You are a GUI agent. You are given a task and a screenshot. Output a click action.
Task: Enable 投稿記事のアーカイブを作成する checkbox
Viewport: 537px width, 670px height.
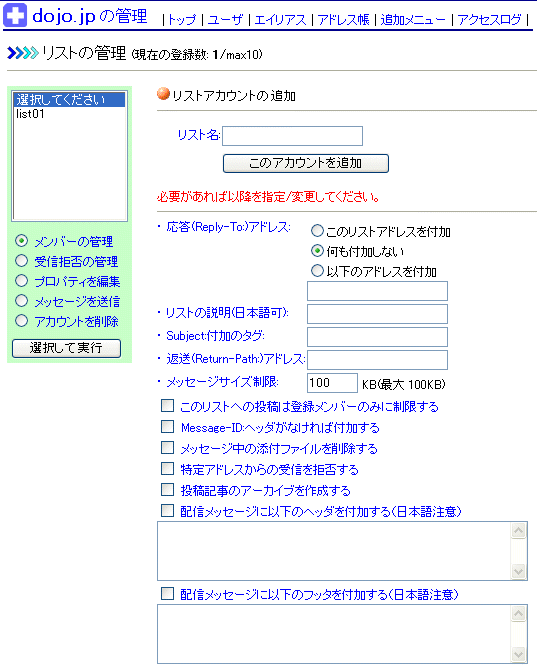coord(167,489)
